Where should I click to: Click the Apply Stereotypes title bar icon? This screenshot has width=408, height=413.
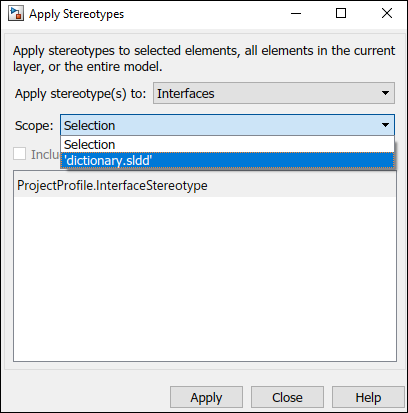[16, 14]
